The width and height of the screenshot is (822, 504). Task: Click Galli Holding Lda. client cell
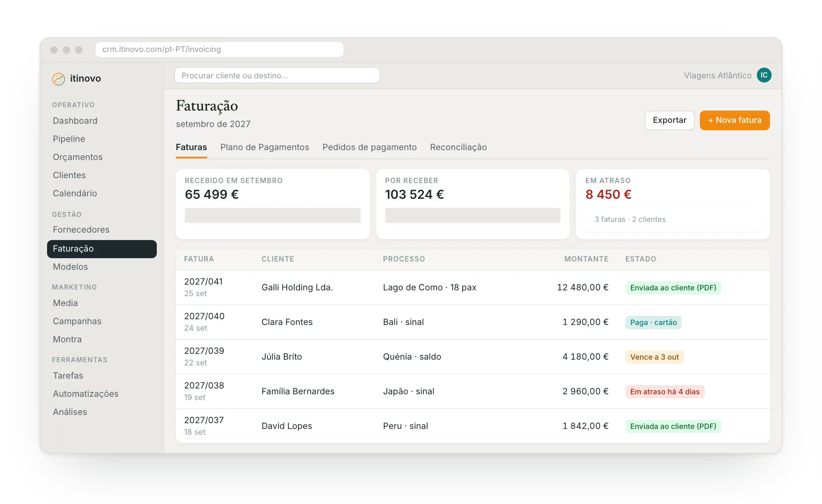pos(297,287)
